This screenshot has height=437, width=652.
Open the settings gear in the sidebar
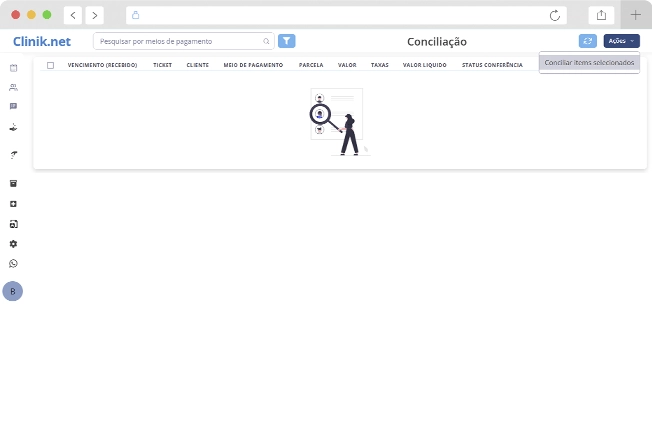[x=13, y=244]
